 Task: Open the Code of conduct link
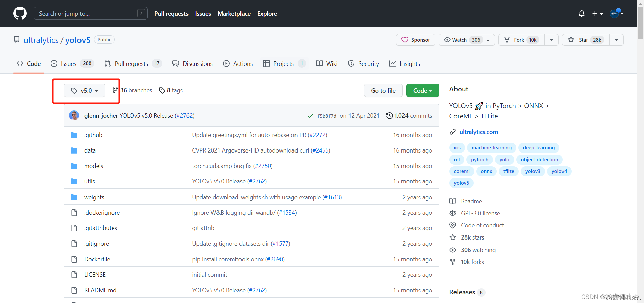477,225
